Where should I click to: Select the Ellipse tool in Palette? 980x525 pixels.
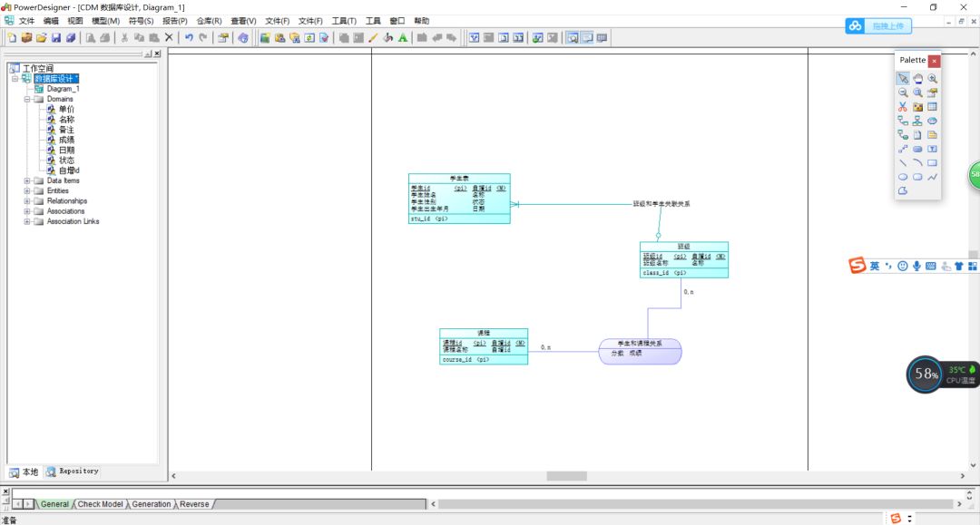903,177
